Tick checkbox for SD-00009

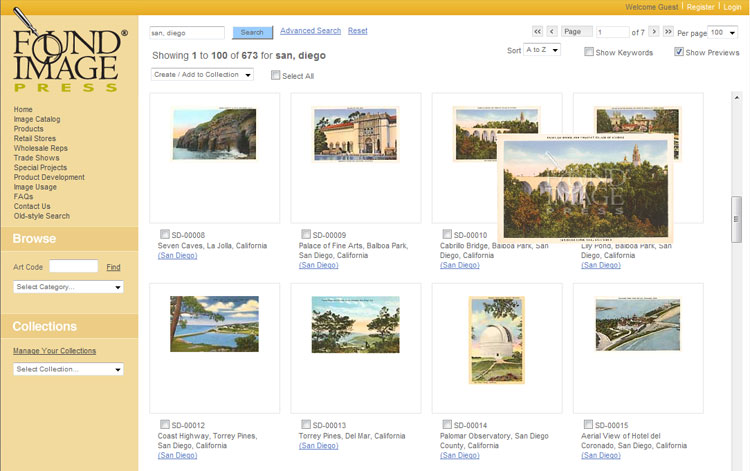306,234
